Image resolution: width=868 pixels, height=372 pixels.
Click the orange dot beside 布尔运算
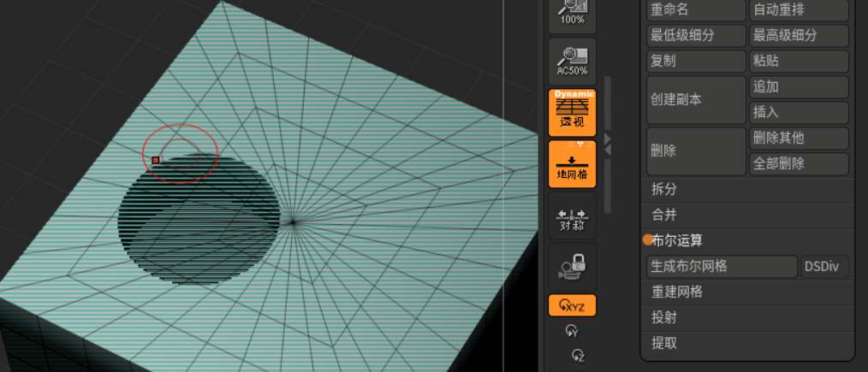point(648,240)
